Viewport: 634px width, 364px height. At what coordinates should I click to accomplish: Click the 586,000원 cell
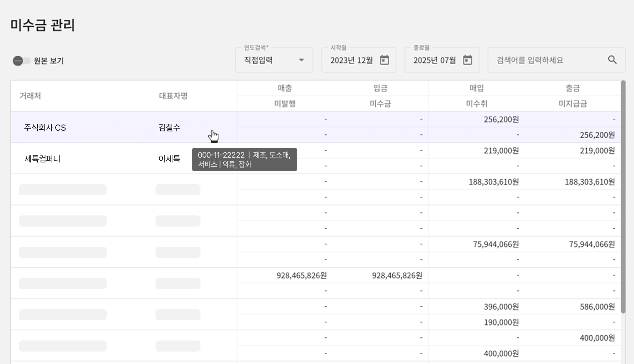[597, 307]
